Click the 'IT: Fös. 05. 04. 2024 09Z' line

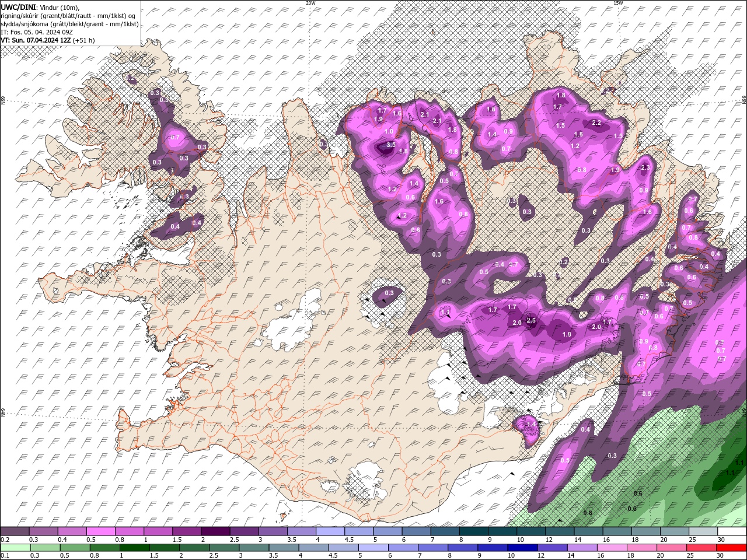(36, 32)
